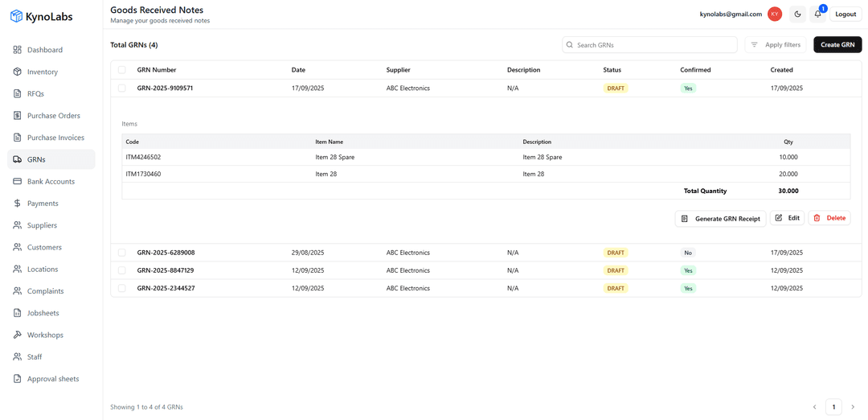Open the Suppliers menu item
Viewport: 868px width, 420px height.
click(x=42, y=225)
